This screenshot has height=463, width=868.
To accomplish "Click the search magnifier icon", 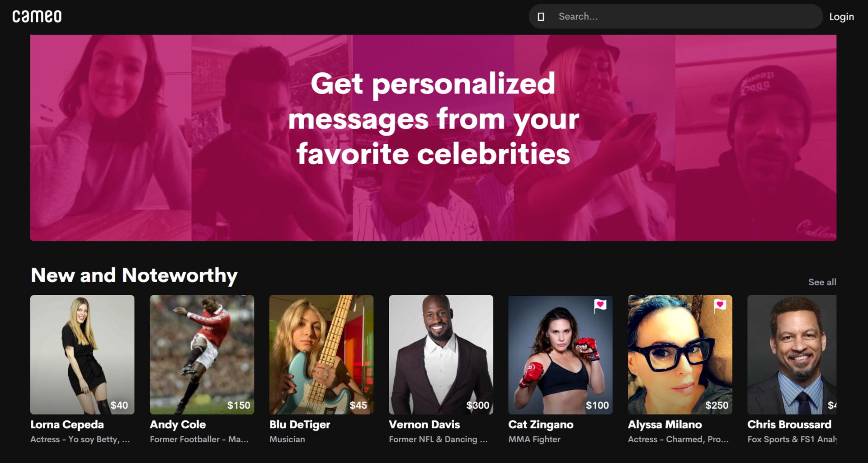I will (x=541, y=17).
